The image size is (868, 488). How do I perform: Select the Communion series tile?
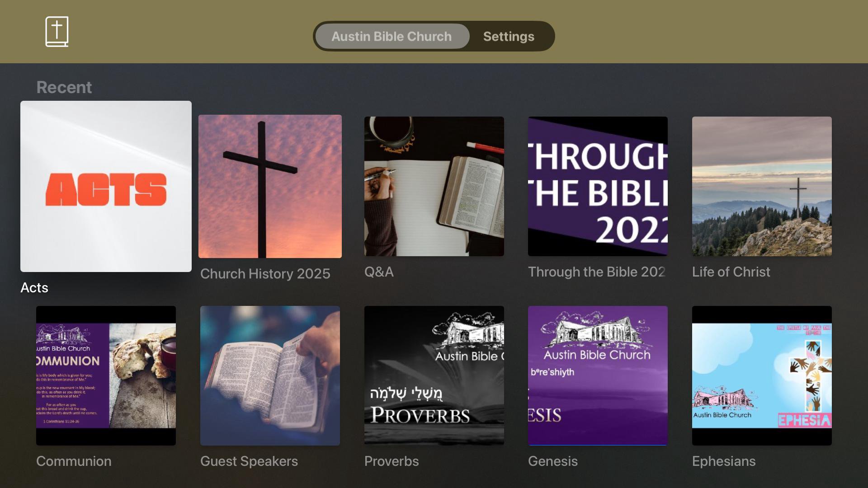pos(106,375)
